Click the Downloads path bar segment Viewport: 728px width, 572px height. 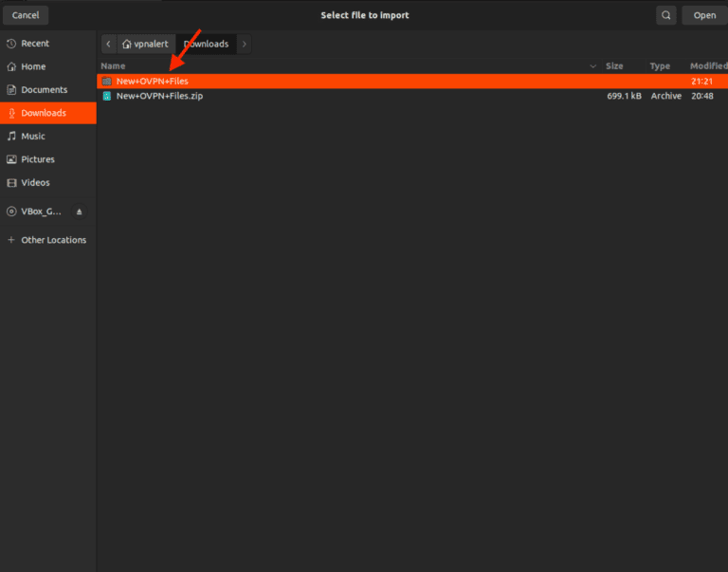click(x=206, y=45)
